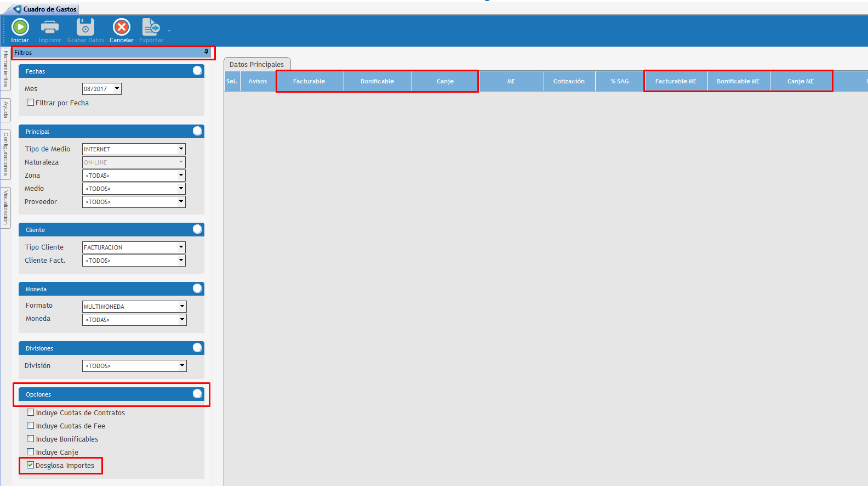
Task: Click the Exportar document icon
Action: (x=151, y=27)
